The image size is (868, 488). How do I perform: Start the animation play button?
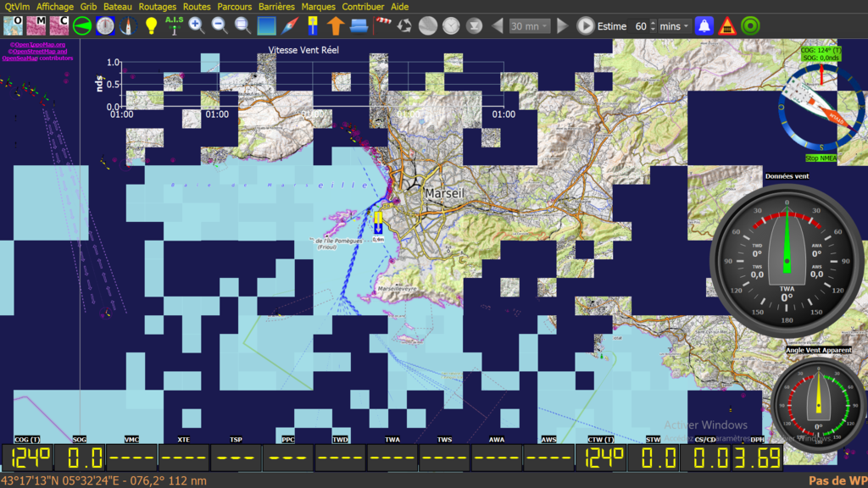(x=585, y=26)
